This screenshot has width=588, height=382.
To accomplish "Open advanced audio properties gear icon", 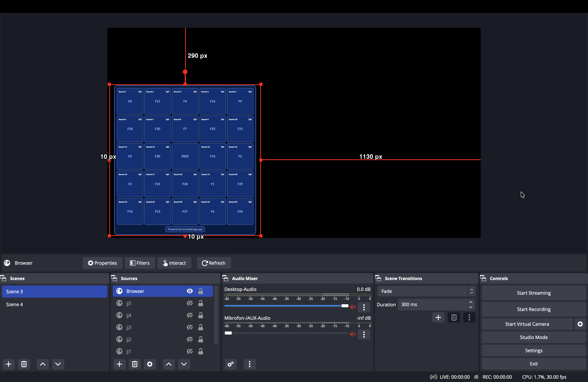I will [230, 364].
